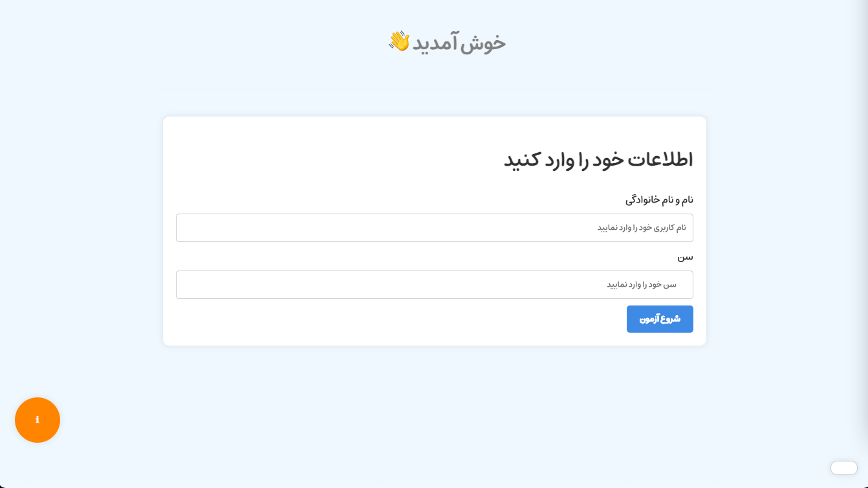Click the اطلاعات خود را وارد کنید heading
The height and width of the screenshot is (488, 868).
coord(598,159)
